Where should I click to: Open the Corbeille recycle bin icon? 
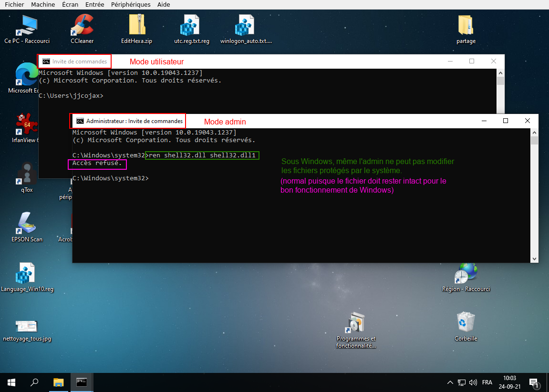(466, 323)
